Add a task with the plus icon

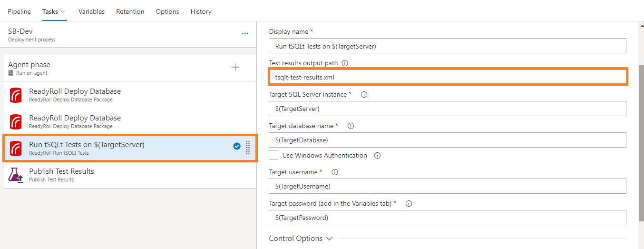(x=235, y=67)
